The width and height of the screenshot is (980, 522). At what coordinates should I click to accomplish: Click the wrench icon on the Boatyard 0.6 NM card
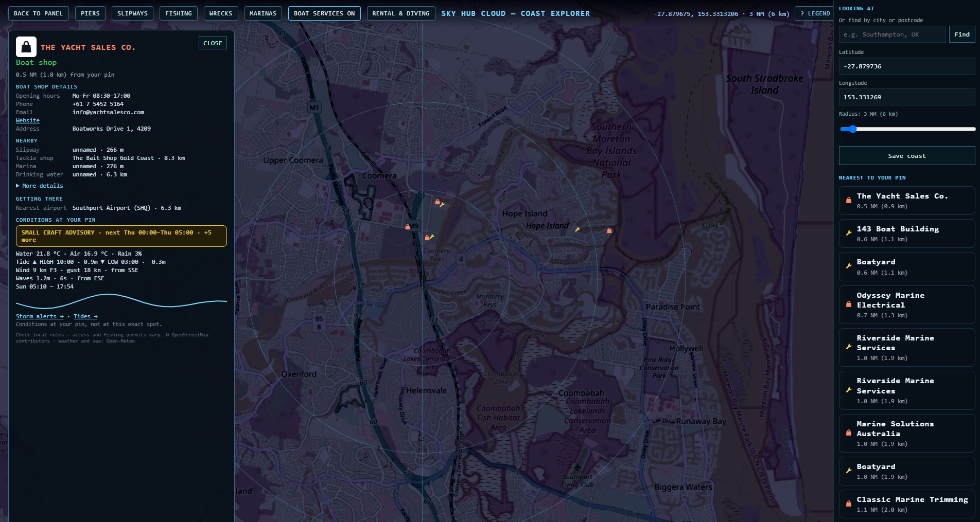click(849, 266)
